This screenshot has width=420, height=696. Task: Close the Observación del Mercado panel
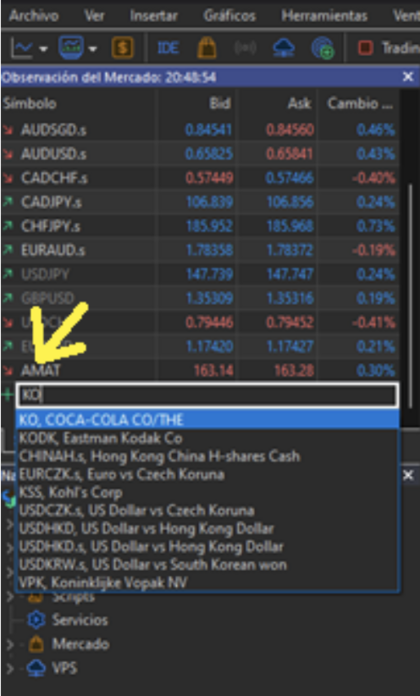(408, 77)
